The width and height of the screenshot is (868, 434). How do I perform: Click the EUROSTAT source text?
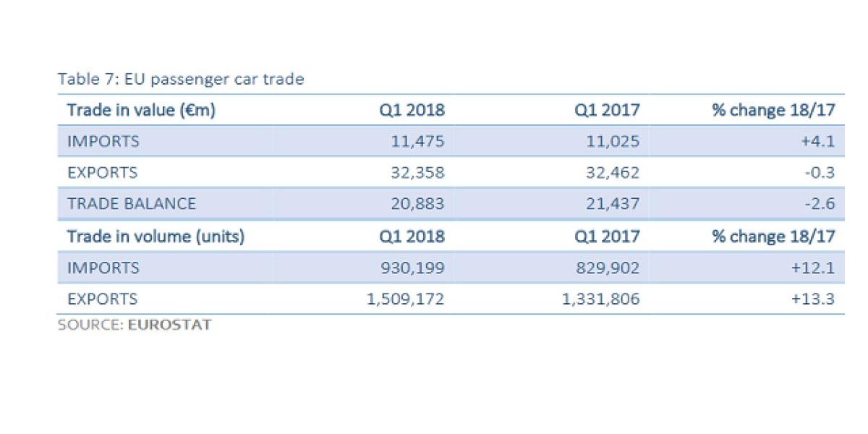point(169,325)
